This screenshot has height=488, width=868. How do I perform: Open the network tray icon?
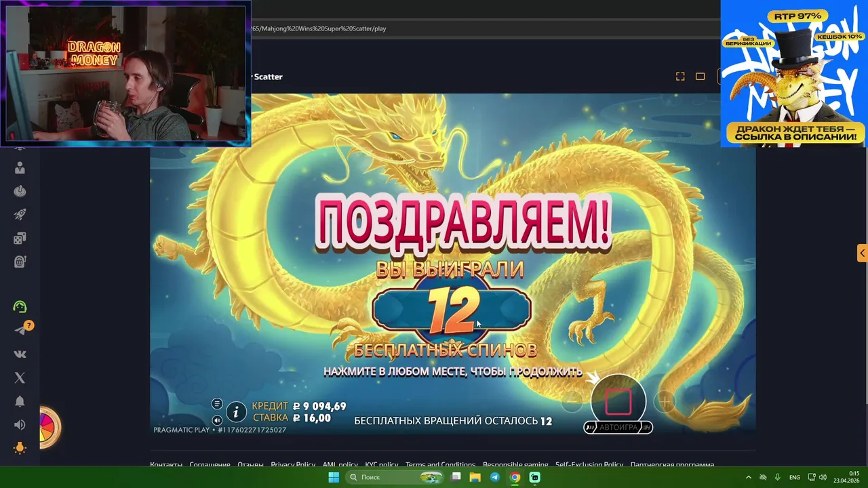[x=812, y=477]
